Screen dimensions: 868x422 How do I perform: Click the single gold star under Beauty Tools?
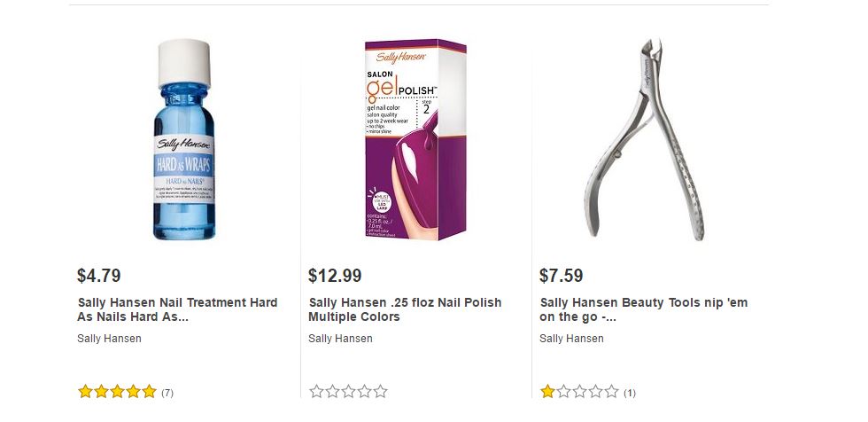point(548,391)
